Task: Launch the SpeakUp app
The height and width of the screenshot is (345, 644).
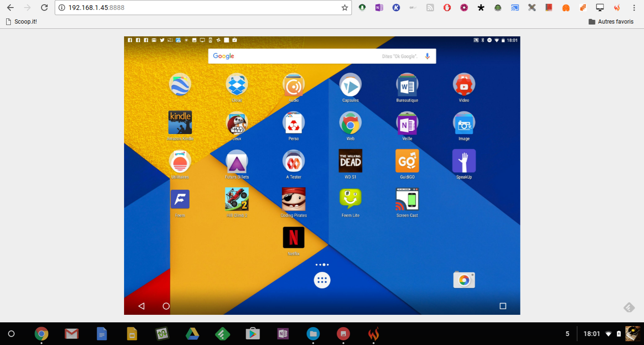Action: [464, 161]
